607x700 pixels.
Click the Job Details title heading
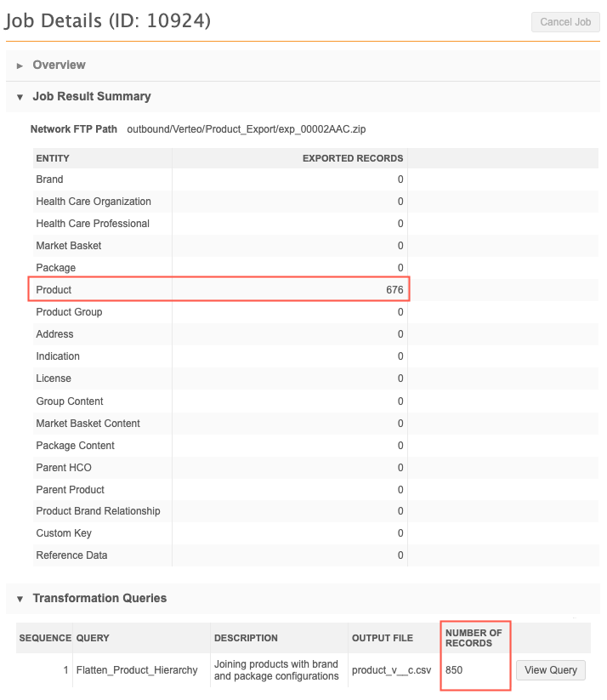[107, 21]
